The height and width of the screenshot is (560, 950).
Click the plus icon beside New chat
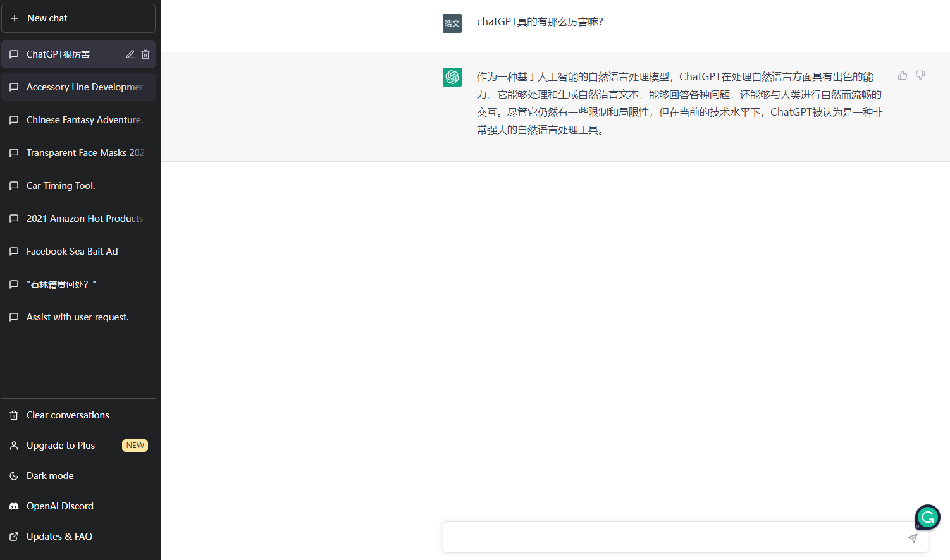click(x=15, y=18)
